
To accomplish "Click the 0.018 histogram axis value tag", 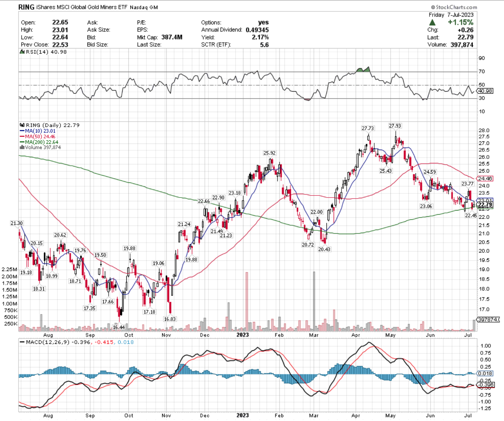I will (485, 374).
